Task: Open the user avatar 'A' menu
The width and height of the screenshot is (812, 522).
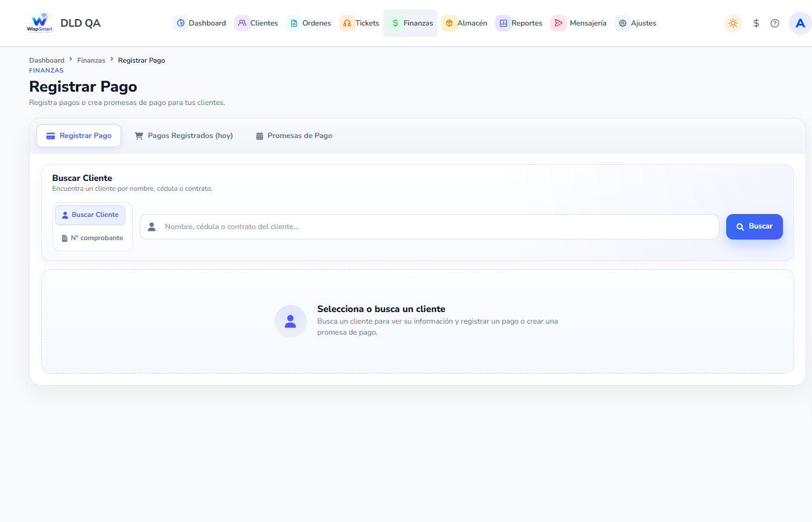Action: 800,23
